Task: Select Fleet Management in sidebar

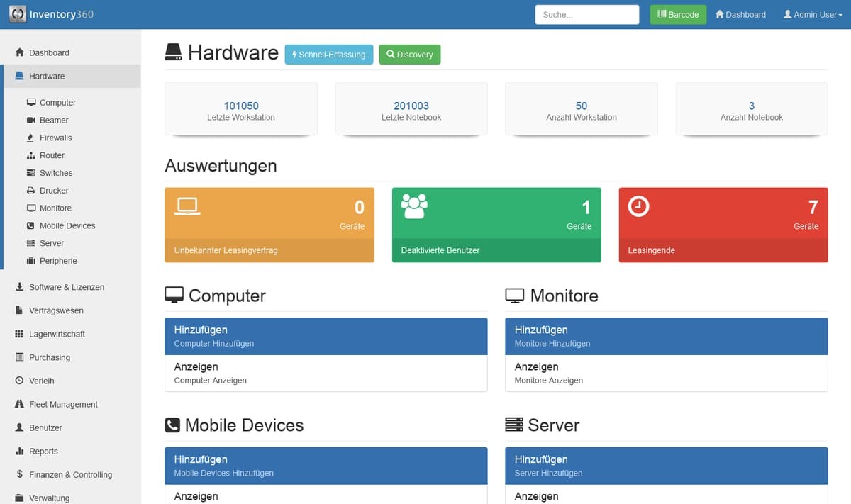Action: pos(63,404)
